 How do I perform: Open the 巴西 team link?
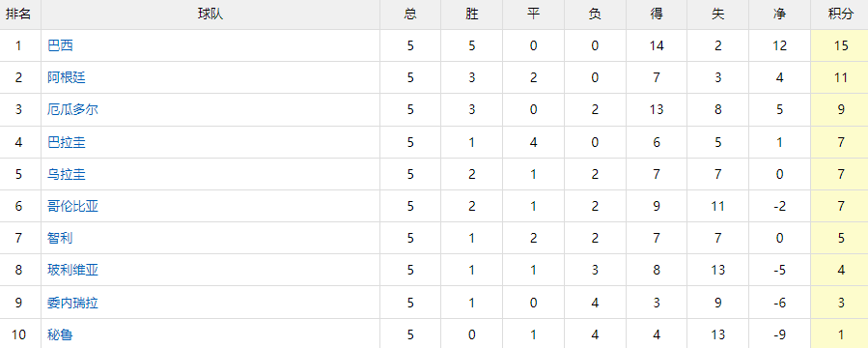coord(60,45)
